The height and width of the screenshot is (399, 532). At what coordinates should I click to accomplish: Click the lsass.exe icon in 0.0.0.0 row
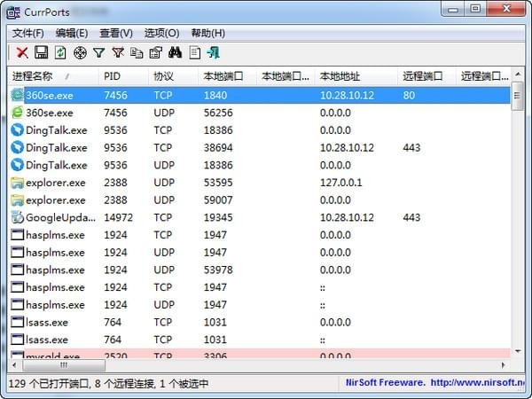click(x=18, y=322)
